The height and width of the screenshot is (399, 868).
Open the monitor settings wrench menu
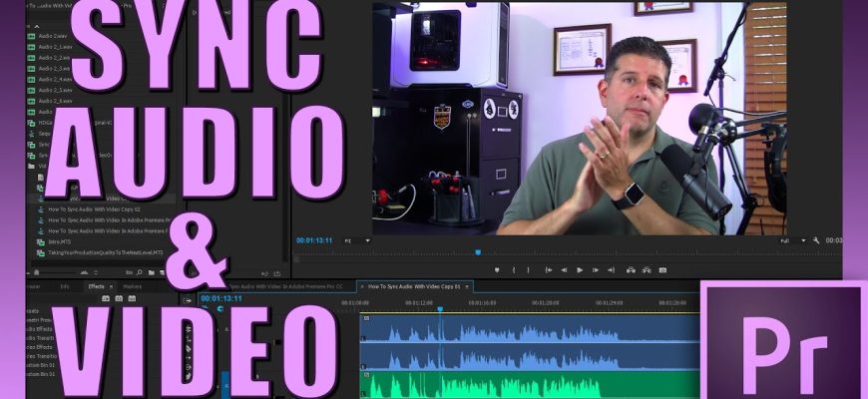(x=816, y=240)
